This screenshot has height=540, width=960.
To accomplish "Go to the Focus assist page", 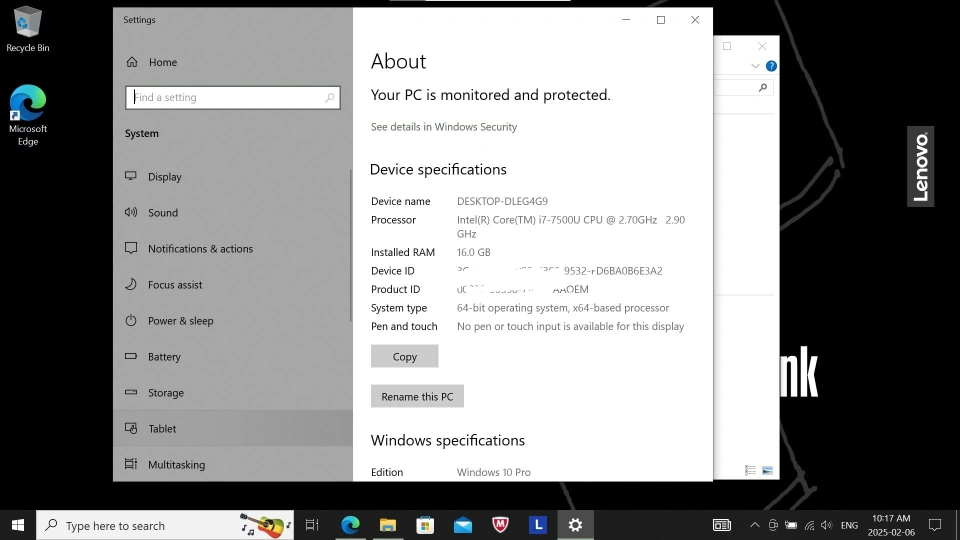I will (175, 285).
